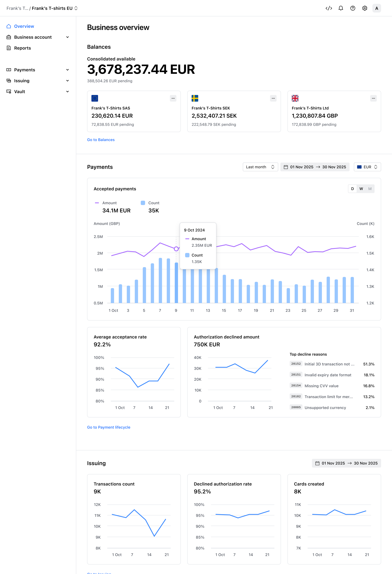
Task: Click the Overview home icon in sidebar
Action: coord(9,26)
